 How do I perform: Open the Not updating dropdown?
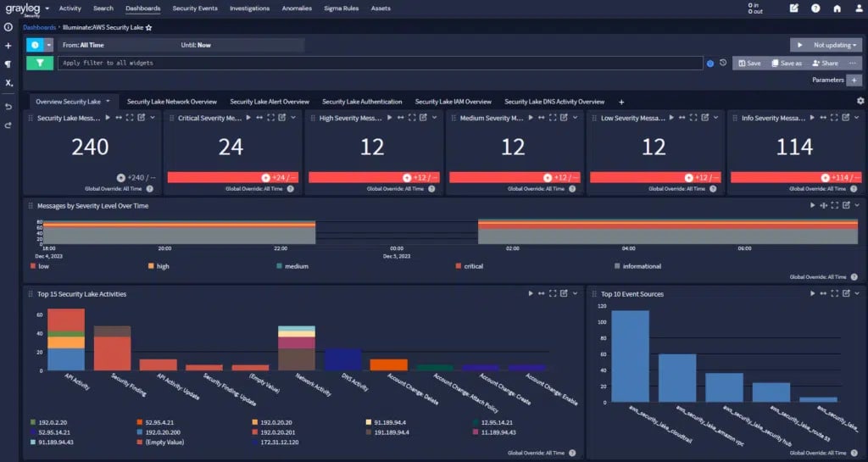click(835, 45)
